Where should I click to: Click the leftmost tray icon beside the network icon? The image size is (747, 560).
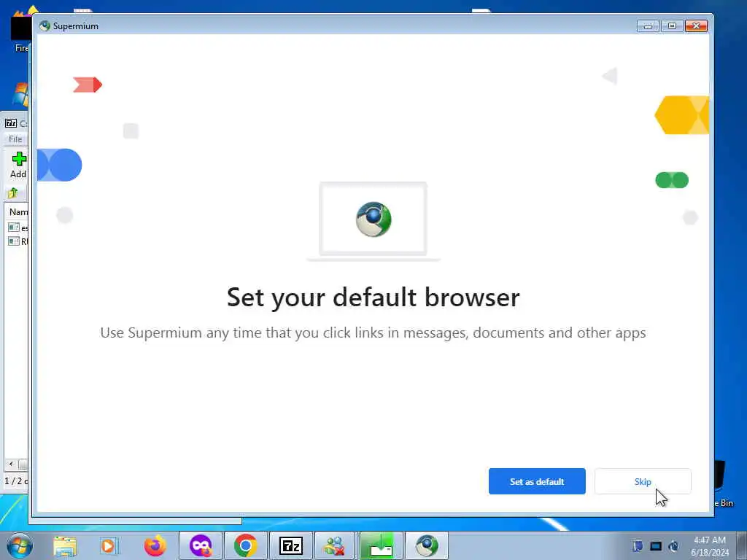point(638,545)
